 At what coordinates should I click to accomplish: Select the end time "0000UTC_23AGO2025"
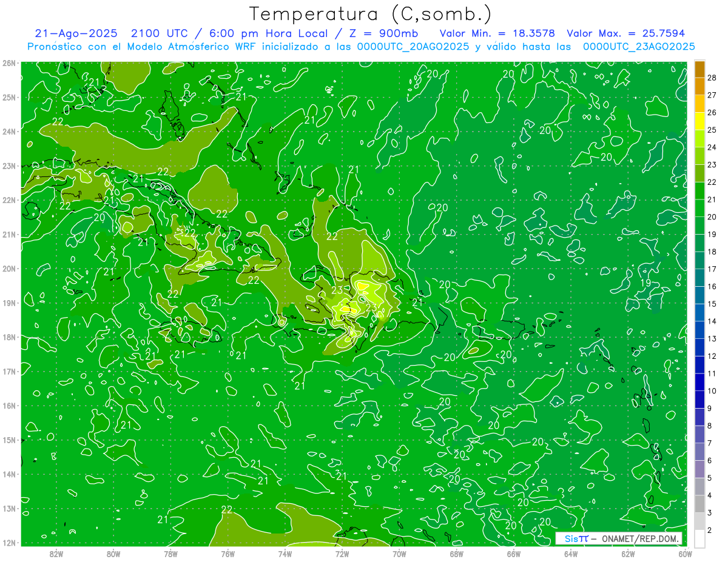[x=639, y=47]
